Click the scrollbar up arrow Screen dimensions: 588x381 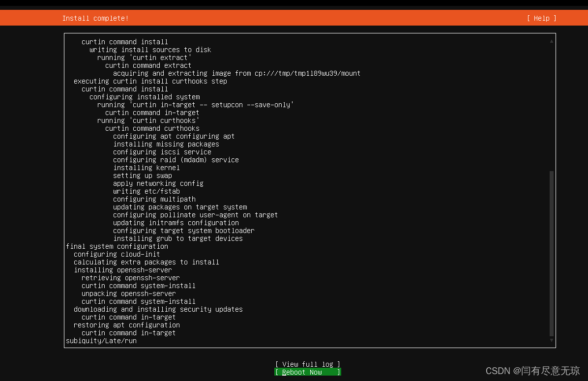tap(551, 41)
